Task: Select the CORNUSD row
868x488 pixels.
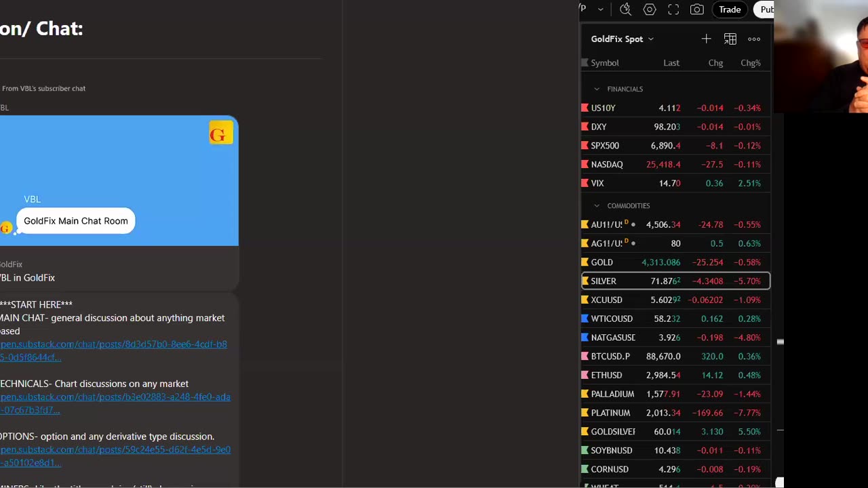Action: [x=675, y=469]
